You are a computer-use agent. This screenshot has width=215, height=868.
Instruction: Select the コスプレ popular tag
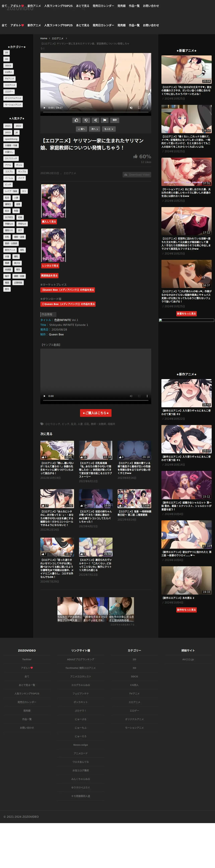[x=9, y=172]
